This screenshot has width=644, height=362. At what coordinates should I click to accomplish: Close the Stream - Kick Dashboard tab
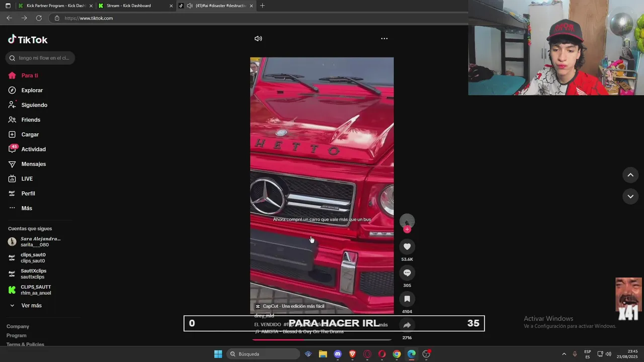pyautogui.click(x=171, y=6)
